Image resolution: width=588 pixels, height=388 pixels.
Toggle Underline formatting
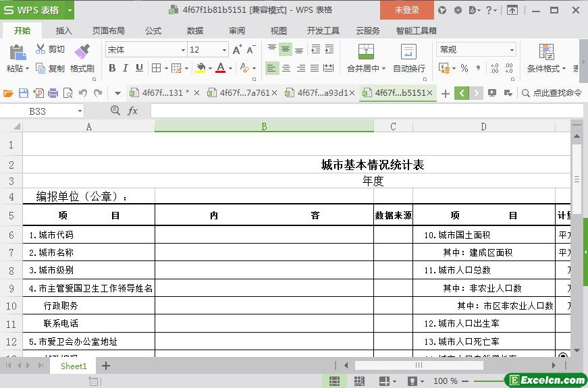[139, 68]
